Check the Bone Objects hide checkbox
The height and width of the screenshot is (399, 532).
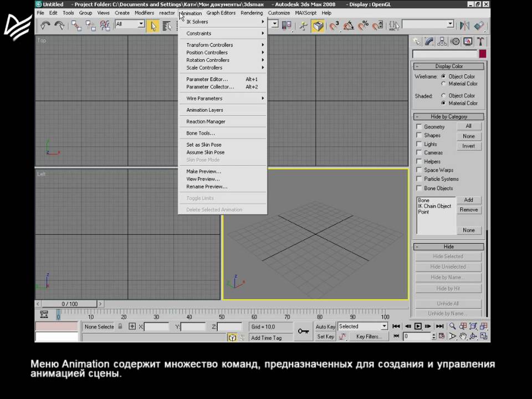419,188
